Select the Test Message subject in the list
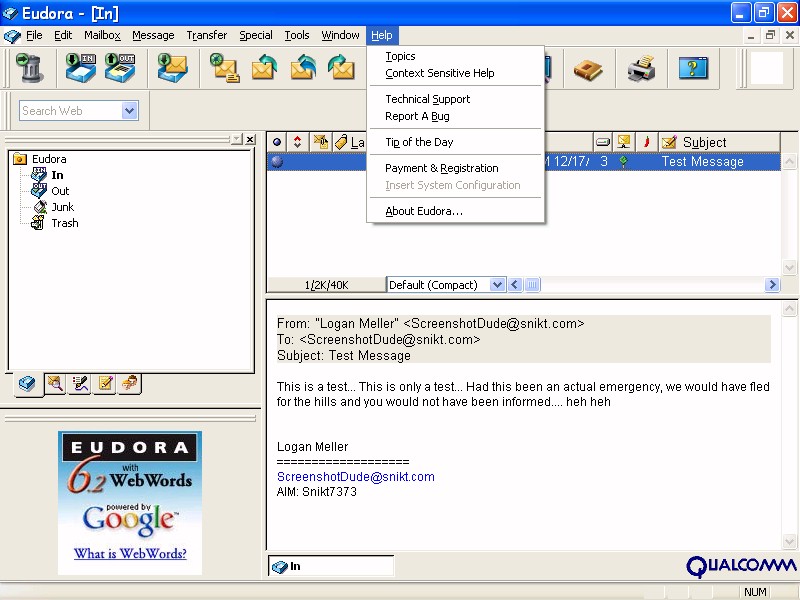The image size is (800, 600). point(703,162)
